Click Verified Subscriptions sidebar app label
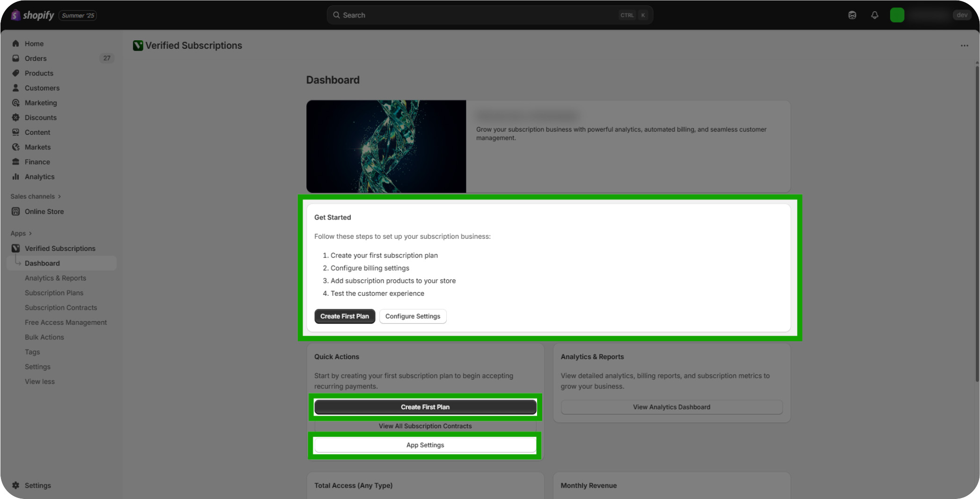Viewport: 980px width, 499px height. click(x=60, y=248)
